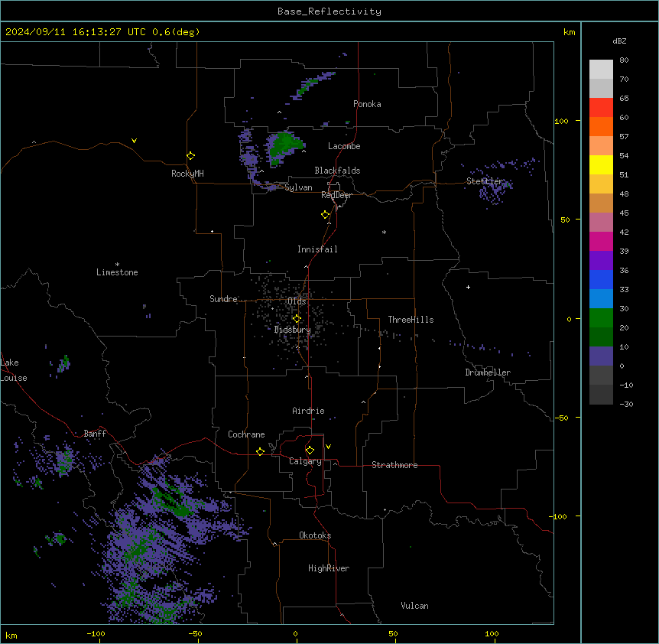Click the bright orange 60-57 dBZ swatch

coord(601,126)
